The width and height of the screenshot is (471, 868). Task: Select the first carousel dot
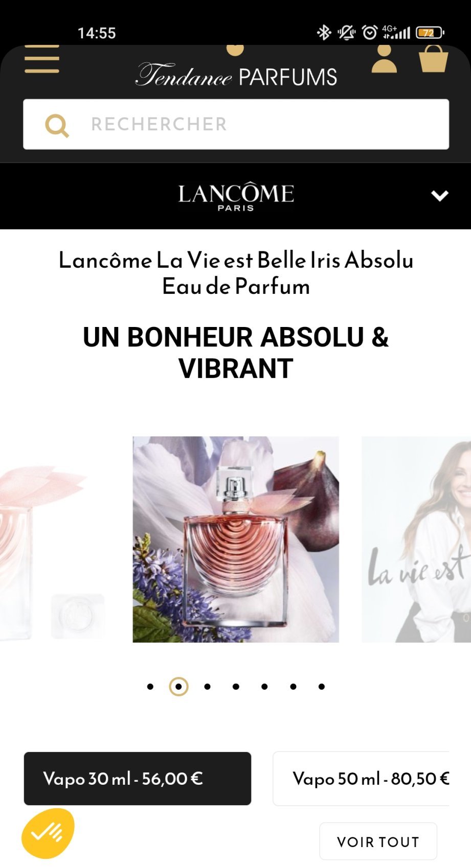[150, 687]
